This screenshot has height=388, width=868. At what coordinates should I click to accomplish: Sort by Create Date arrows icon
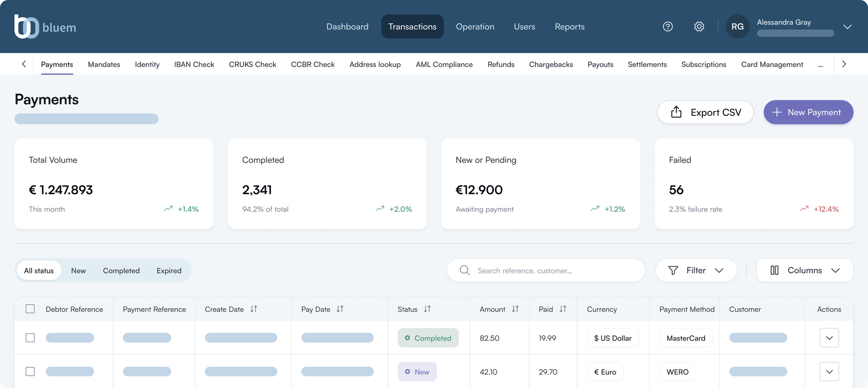tap(254, 309)
